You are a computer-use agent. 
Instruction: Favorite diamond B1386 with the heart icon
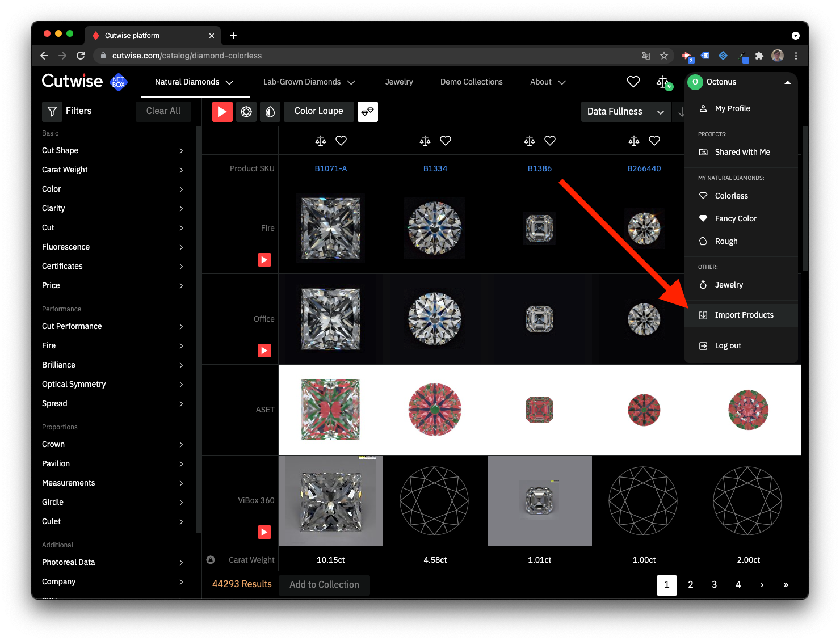click(550, 141)
